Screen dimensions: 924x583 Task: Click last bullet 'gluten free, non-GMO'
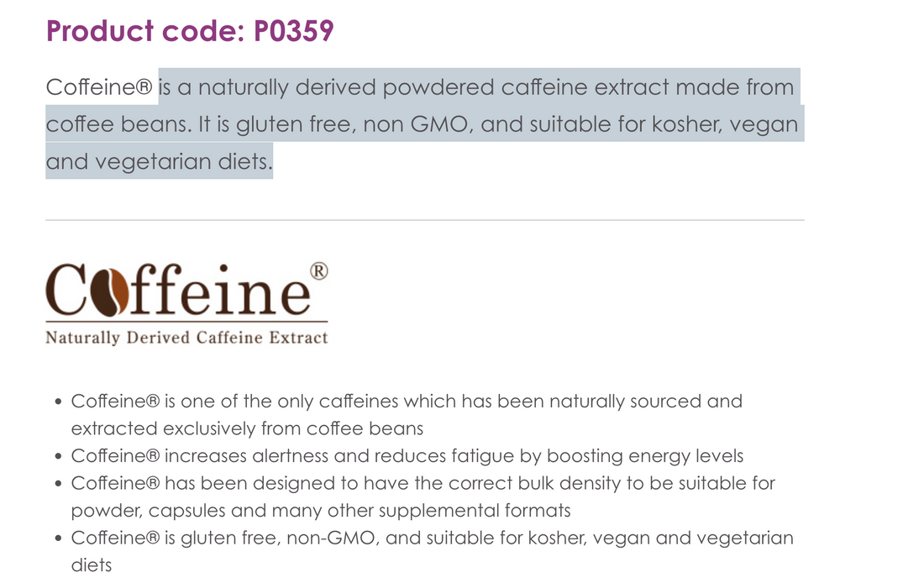coord(277,538)
